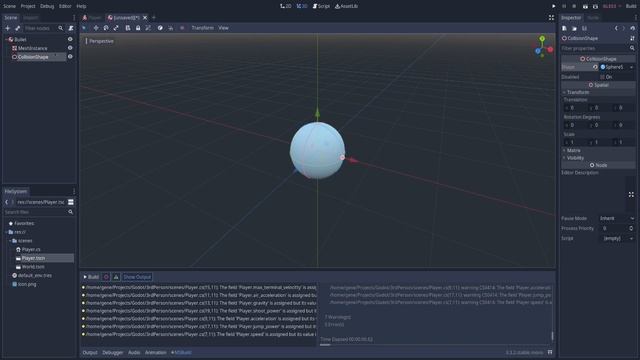The height and width of the screenshot is (360, 640).
Task: Open the Script [empty] dropdown
Action: 617,238
